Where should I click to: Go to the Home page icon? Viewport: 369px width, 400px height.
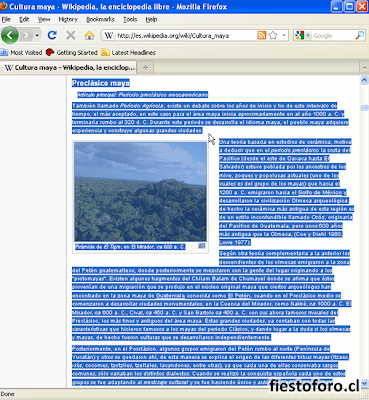[x=89, y=35]
